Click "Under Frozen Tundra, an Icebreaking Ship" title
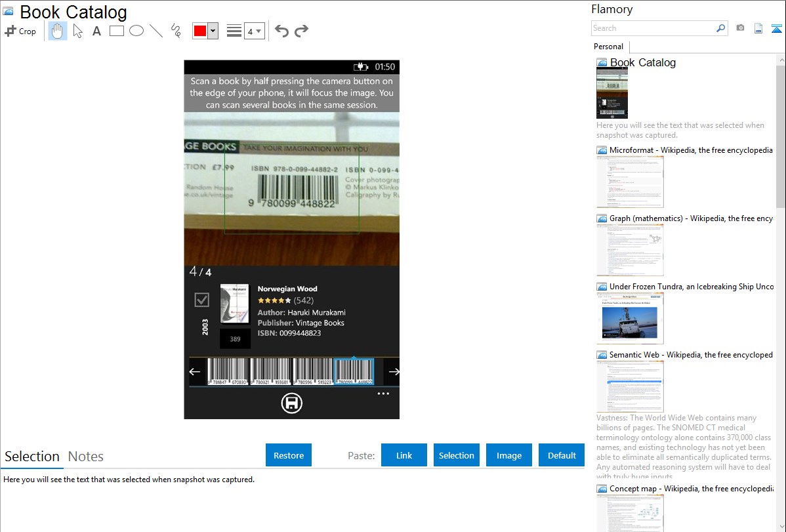The height and width of the screenshot is (532, 786). point(692,287)
